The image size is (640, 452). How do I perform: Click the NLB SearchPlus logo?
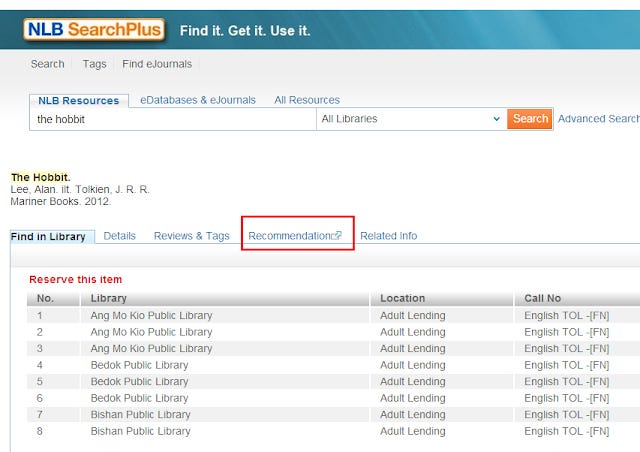click(94, 30)
